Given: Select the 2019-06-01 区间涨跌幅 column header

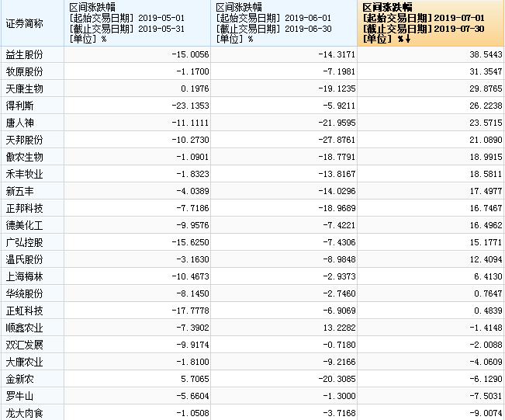Looking at the screenshot, I should click(284, 23).
